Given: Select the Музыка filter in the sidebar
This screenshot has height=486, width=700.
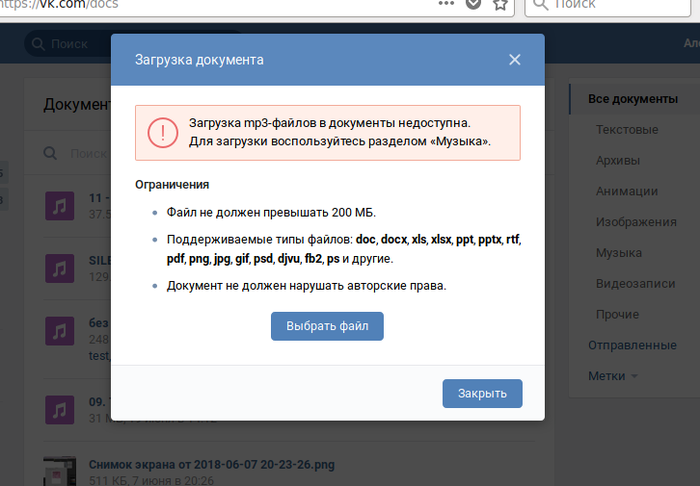Looking at the screenshot, I should pyautogui.click(x=618, y=253).
